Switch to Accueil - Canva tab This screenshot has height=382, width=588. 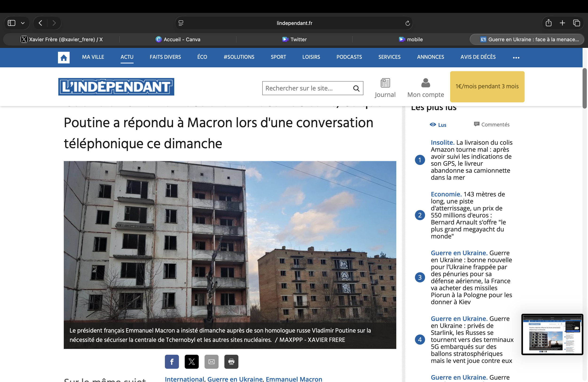pyautogui.click(x=178, y=39)
